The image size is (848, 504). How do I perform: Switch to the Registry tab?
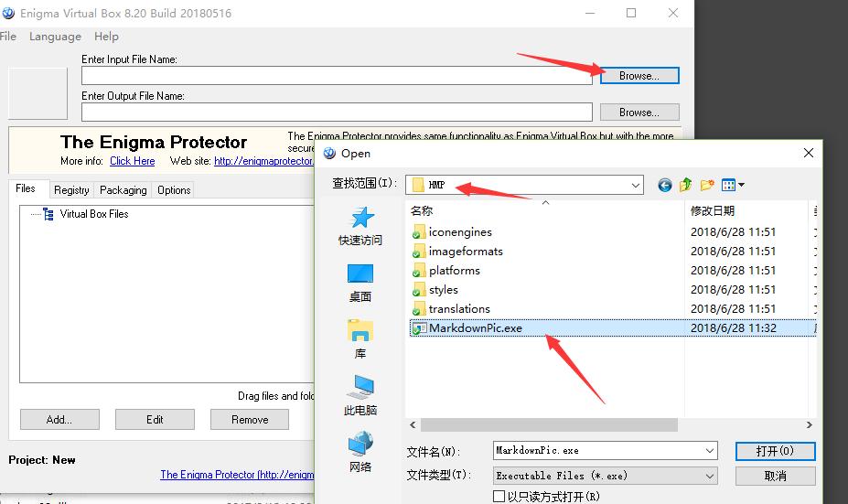coord(71,190)
